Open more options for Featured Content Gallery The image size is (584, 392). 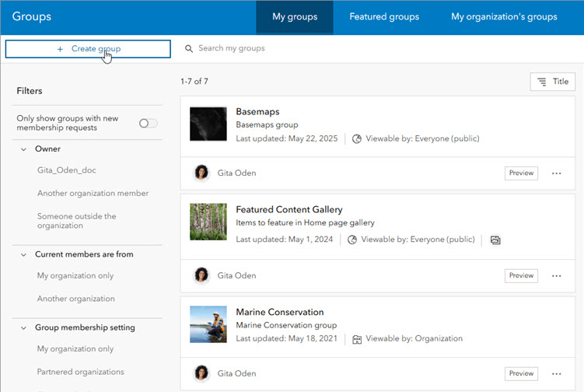[556, 275]
